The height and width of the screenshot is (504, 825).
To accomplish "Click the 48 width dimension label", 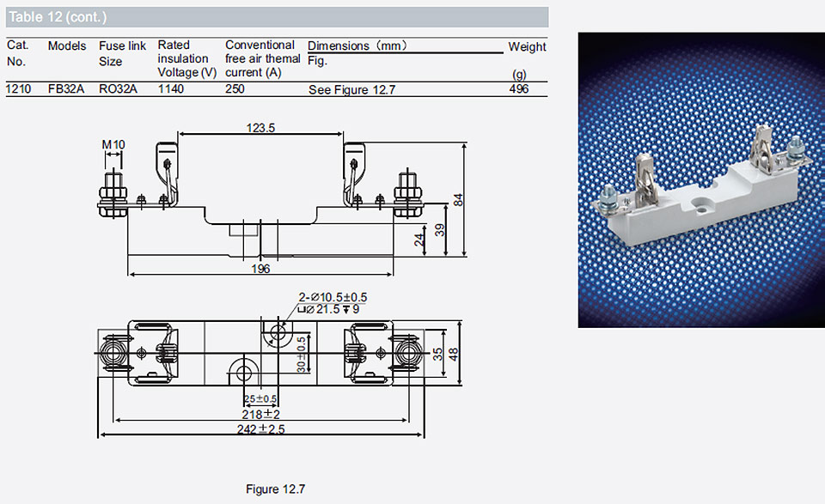I will (453, 354).
